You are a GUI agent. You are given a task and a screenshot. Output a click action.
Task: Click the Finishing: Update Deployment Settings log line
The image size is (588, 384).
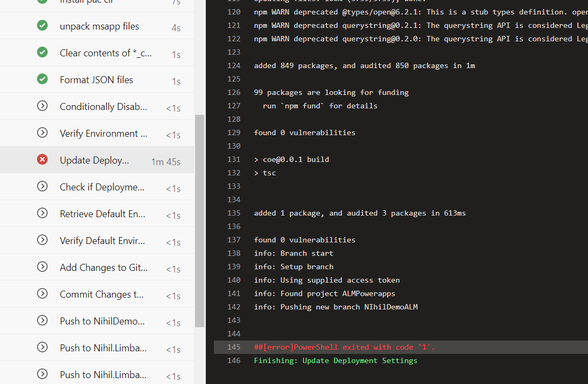[x=335, y=361]
